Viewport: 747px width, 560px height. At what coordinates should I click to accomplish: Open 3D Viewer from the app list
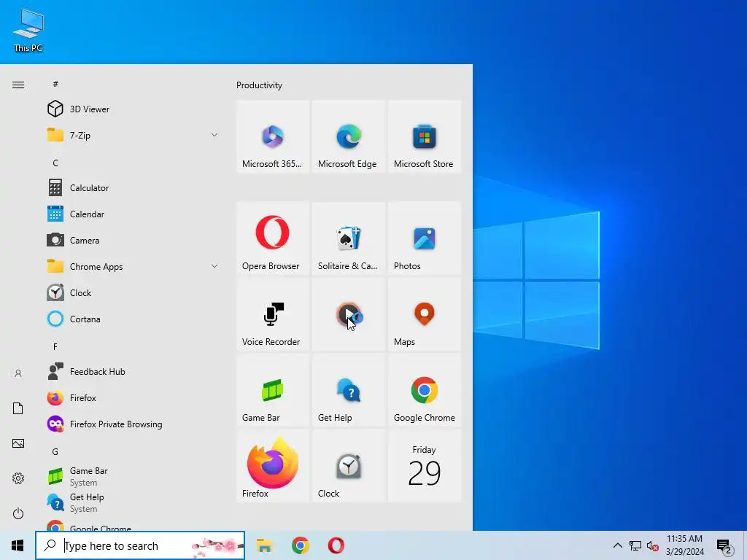(x=133, y=109)
